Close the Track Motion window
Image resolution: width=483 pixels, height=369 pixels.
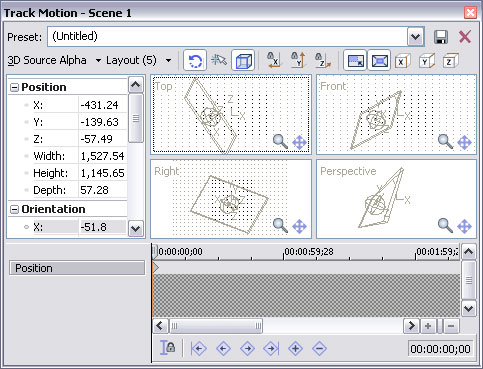pos(470,13)
